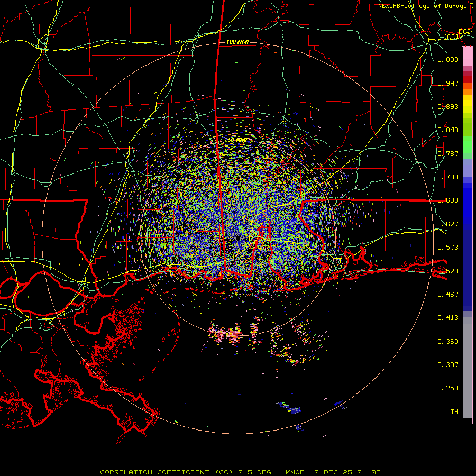476x476 pixels.
Task: Click the 100 NMI range ring label
Action: point(237,42)
